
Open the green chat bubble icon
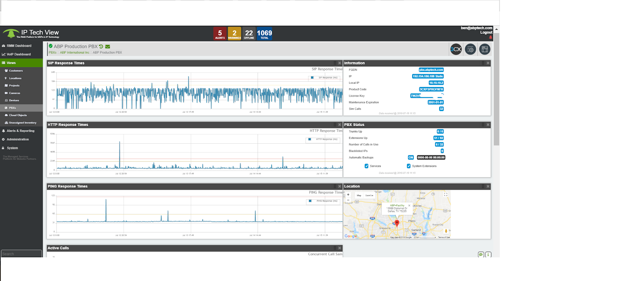tap(481, 254)
